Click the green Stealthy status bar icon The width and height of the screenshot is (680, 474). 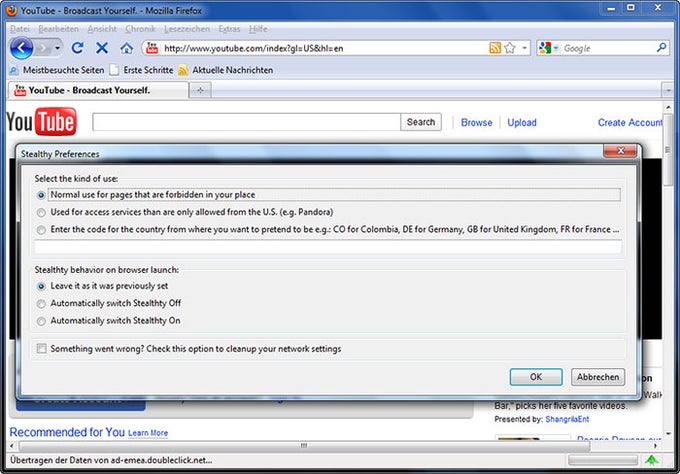click(651, 460)
